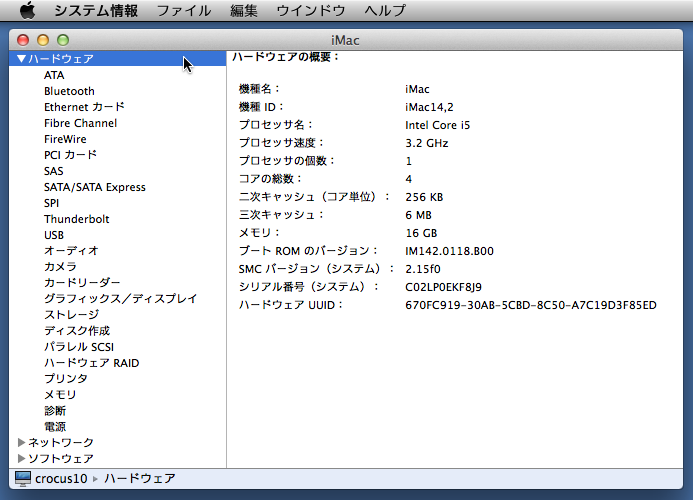Open the 編集 menu
This screenshot has width=693, height=500.
click(x=244, y=10)
